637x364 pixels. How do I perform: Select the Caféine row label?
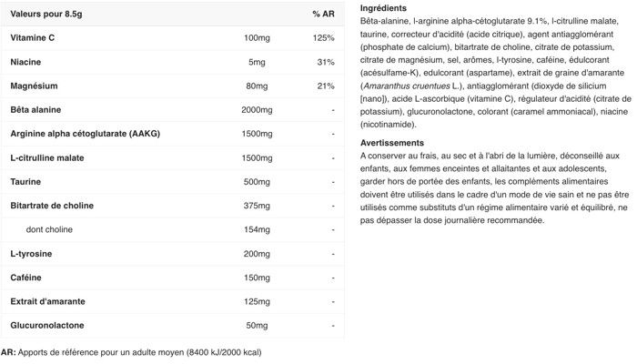(26, 278)
